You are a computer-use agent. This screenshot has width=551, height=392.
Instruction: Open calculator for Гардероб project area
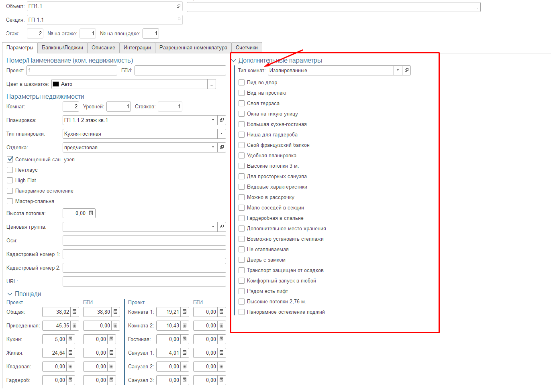click(x=71, y=380)
